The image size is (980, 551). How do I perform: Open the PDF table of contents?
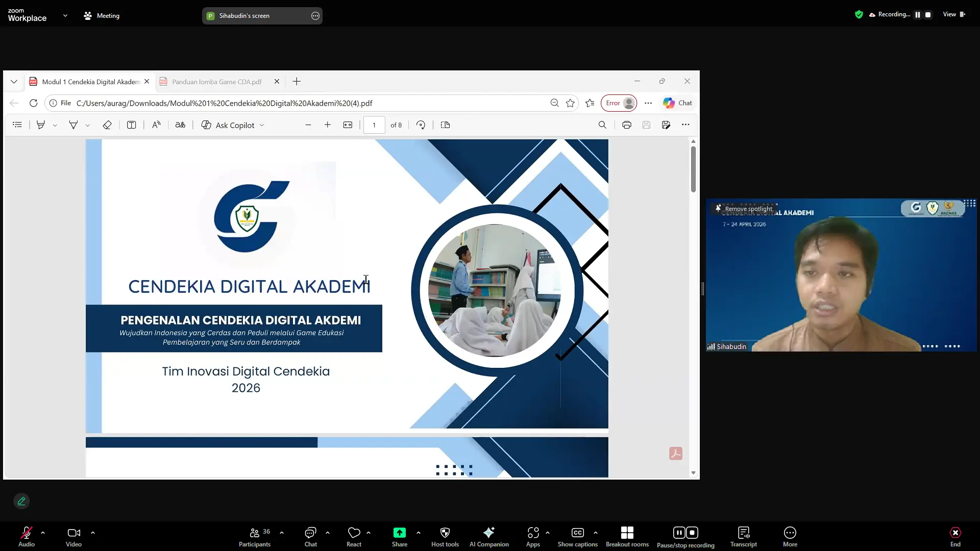point(17,125)
